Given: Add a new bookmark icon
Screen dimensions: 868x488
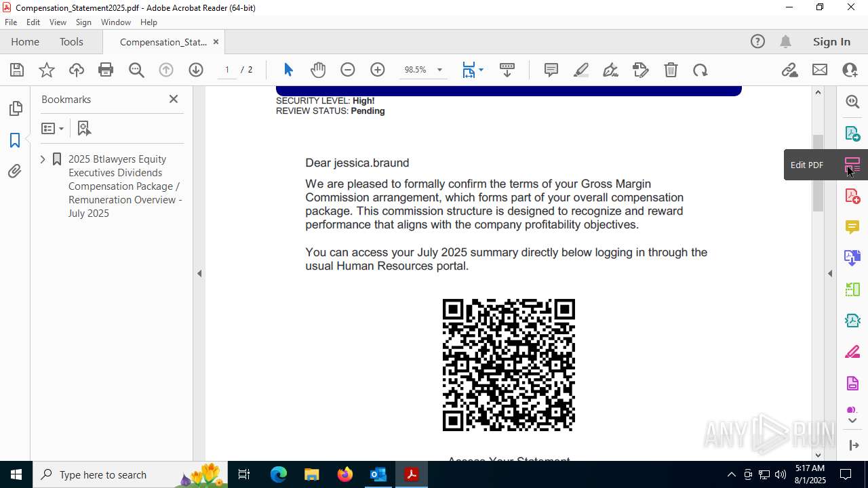Looking at the screenshot, I should click(x=83, y=128).
